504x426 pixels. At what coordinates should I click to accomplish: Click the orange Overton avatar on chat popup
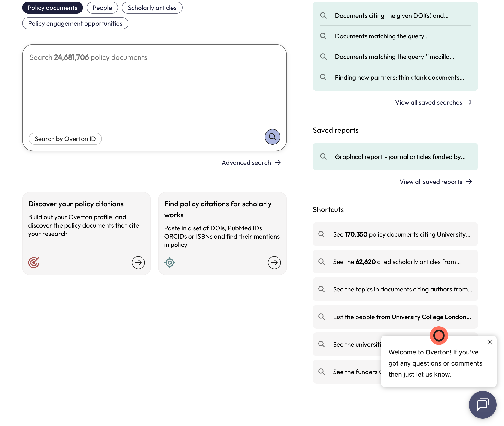pos(438,336)
